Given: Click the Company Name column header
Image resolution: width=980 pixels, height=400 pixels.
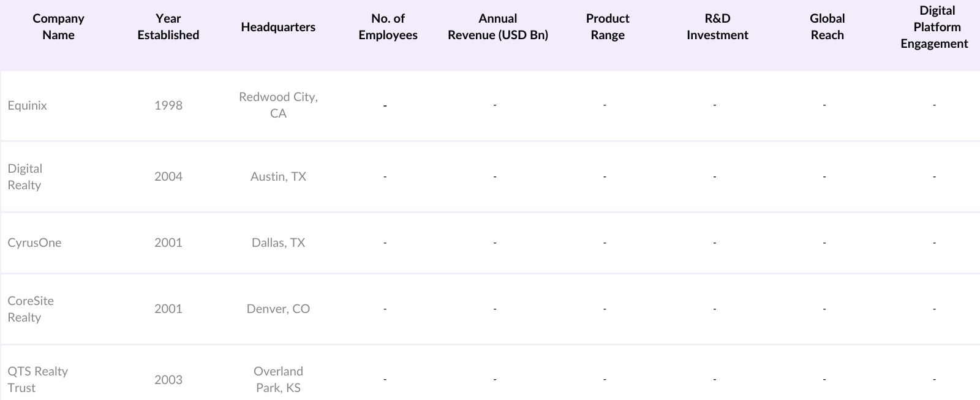Looking at the screenshot, I should coord(58,27).
